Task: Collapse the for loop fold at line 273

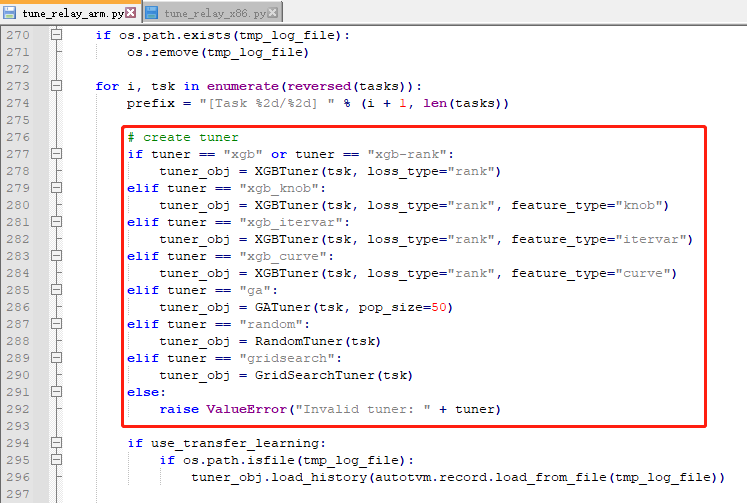Action: point(56,86)
